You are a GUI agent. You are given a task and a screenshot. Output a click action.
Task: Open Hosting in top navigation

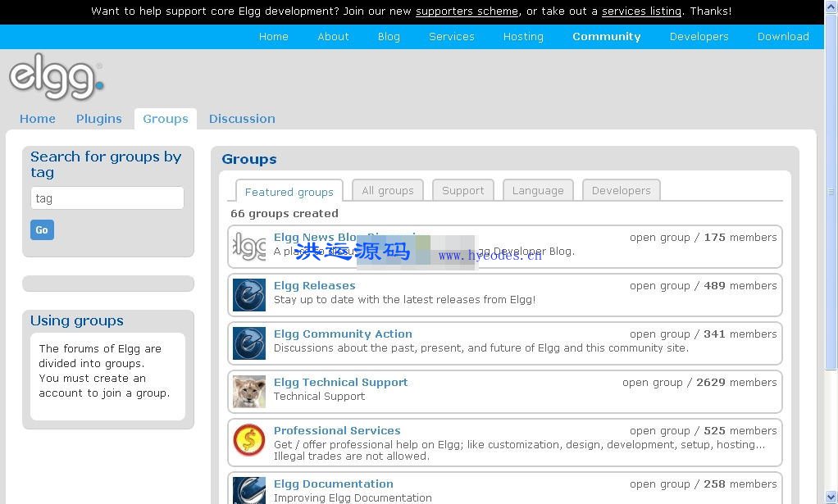[x=523, y=36]
